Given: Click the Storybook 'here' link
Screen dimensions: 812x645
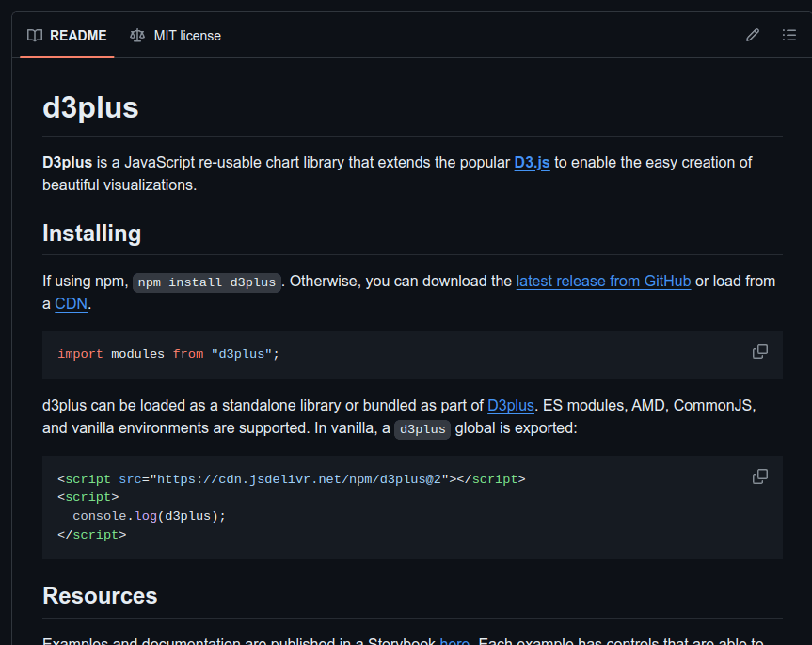Looking at the screenshot, I should [x=454, y=641].
